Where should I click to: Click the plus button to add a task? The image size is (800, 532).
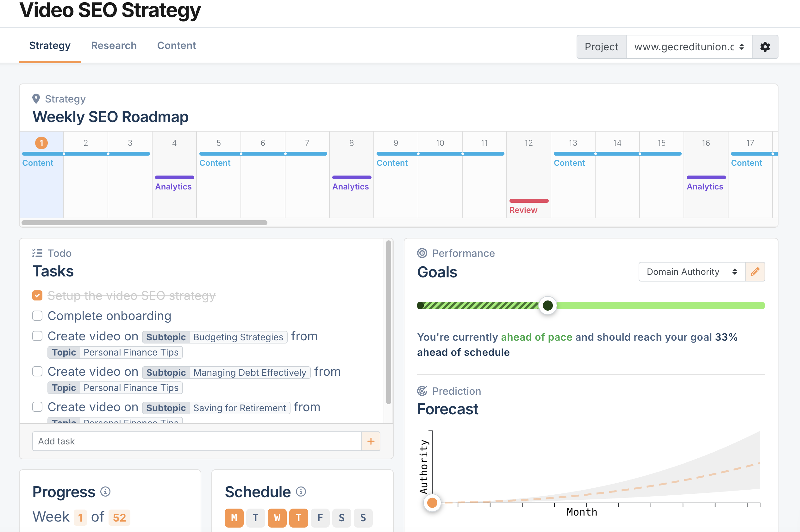click(x=371, y=441)
